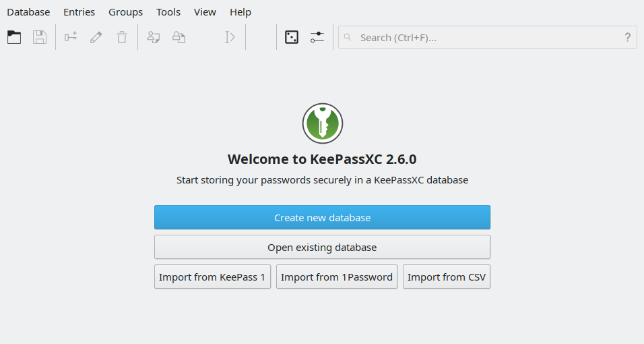Click the add new entry icon

pos(71,37)
